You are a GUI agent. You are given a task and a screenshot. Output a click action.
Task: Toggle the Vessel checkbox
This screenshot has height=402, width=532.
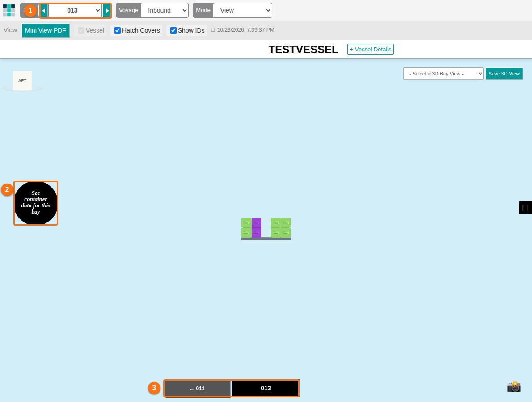pos(81,30)
